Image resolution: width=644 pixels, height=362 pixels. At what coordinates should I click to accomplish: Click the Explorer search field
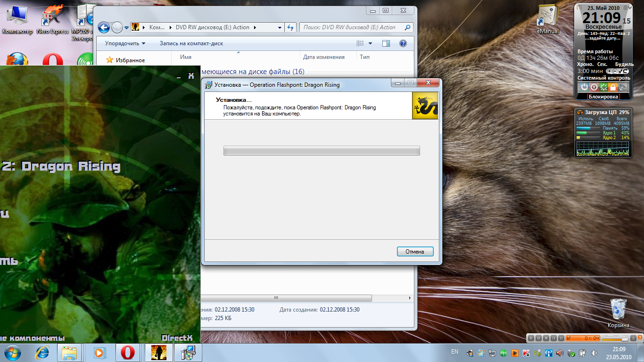(356, 27)
